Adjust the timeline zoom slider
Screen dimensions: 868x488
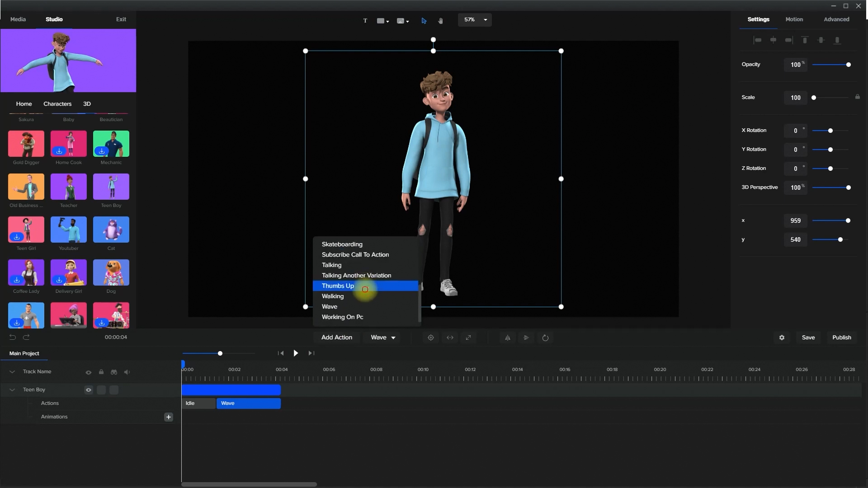pyautogui.click(x=219, y=353)
